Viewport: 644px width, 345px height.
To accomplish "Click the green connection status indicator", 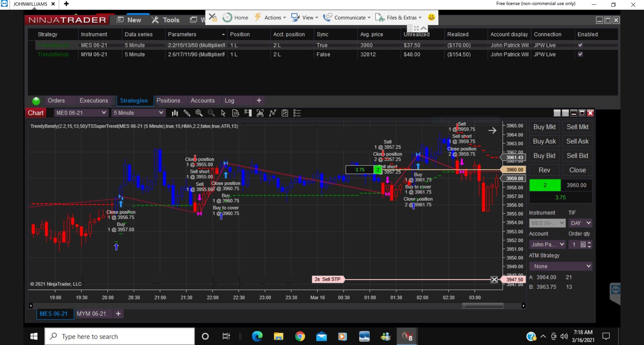I will coord(36,101).
